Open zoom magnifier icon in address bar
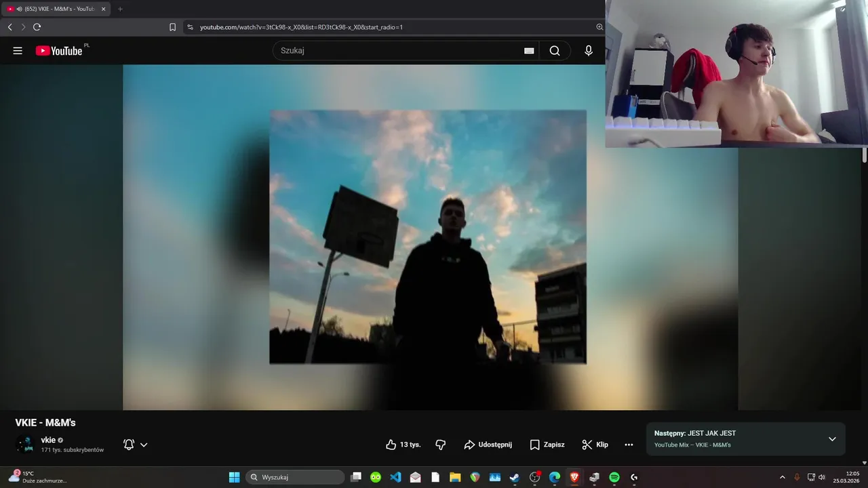 point(599,27)
